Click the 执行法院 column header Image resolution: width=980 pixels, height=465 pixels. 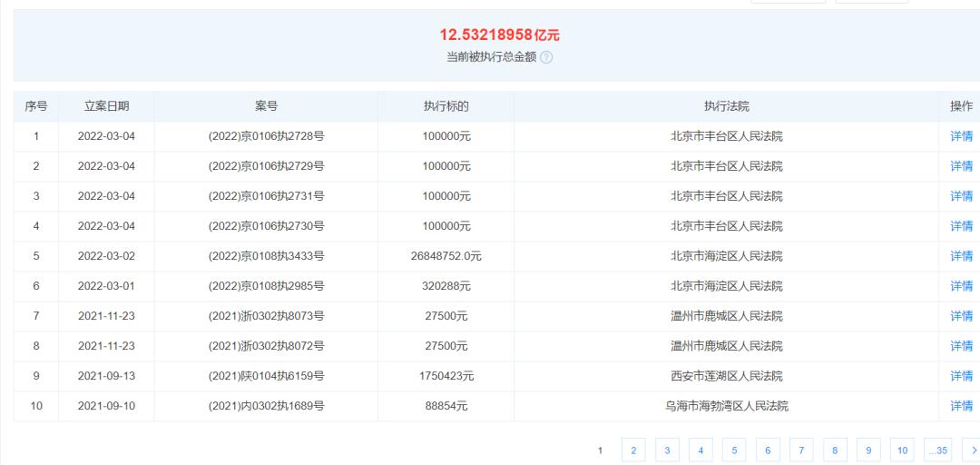(x=726, y=106)
